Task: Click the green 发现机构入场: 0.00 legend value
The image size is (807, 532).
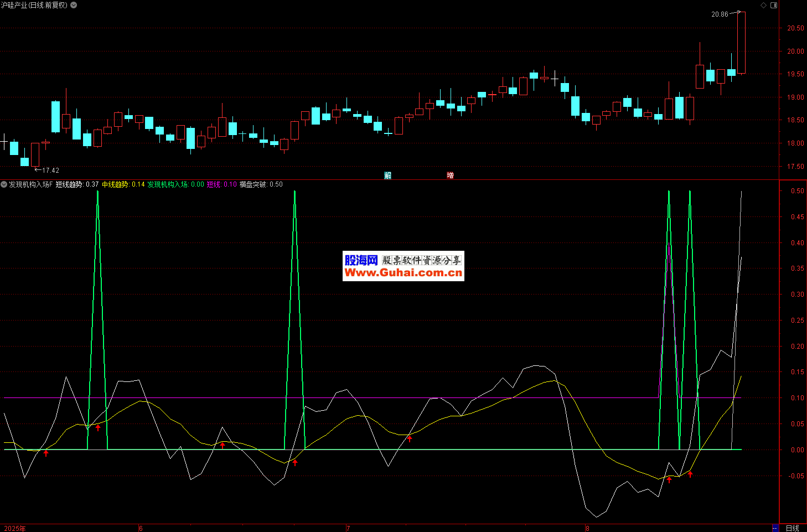Action: pos(175,184)
